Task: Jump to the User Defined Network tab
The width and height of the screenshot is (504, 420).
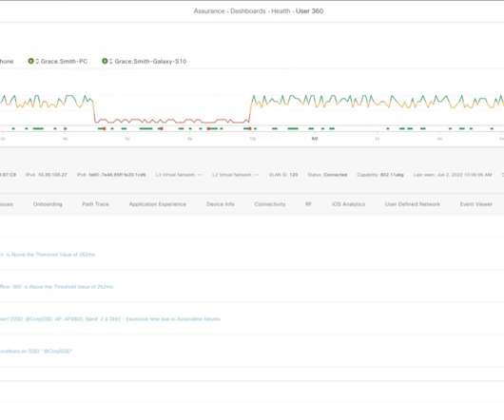Action: (413, 204)
